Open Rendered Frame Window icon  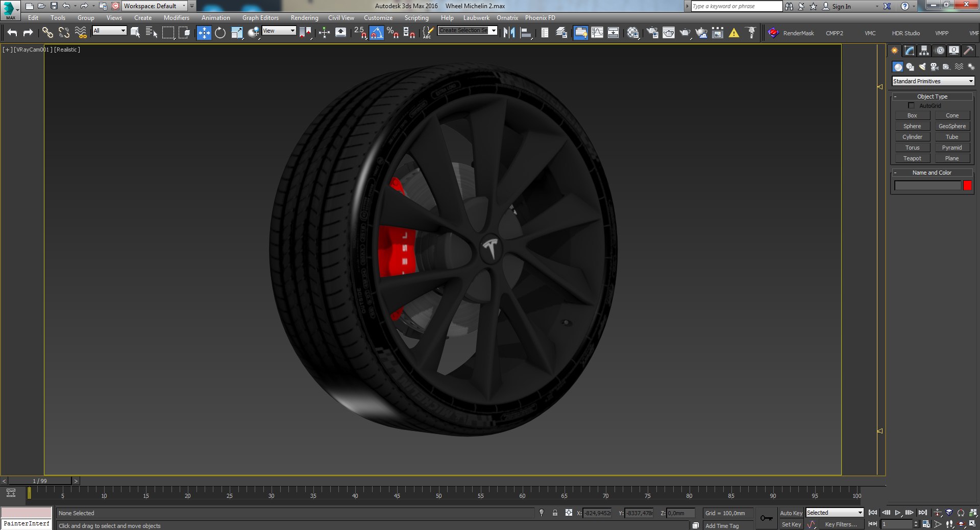pos(669,33)
